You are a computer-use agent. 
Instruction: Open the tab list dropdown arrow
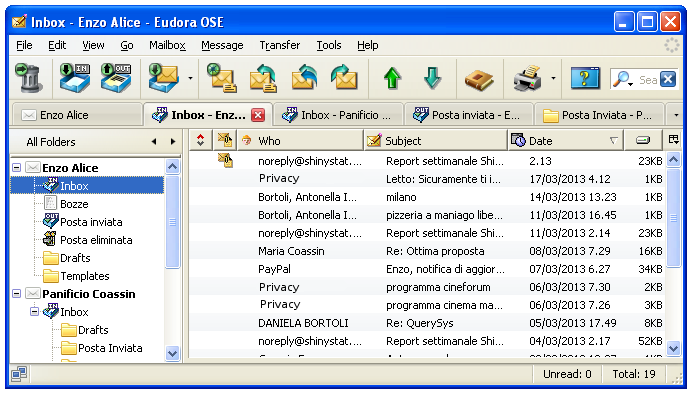(676, 115)
